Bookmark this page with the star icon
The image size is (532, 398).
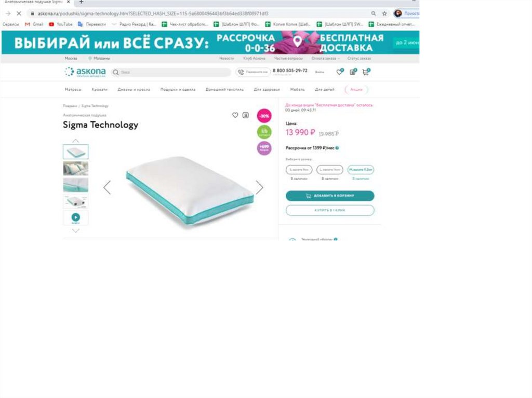tap(384, 13)
